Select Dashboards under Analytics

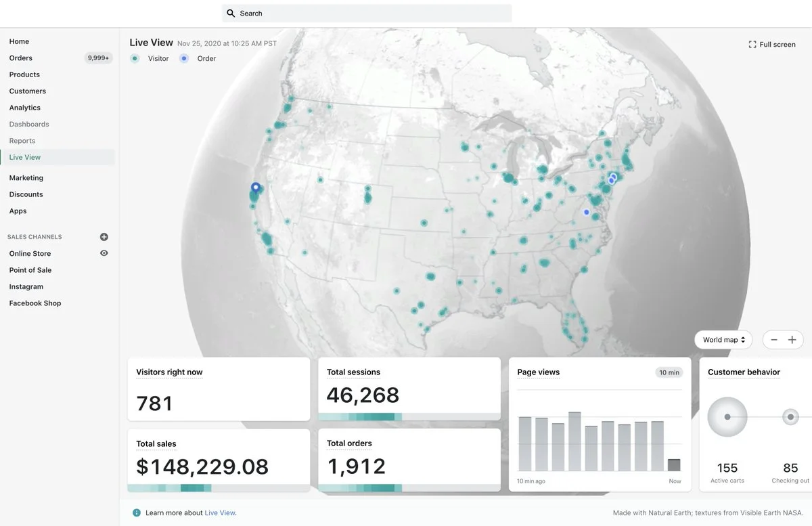pyautogui.click(x=29, y=125)
